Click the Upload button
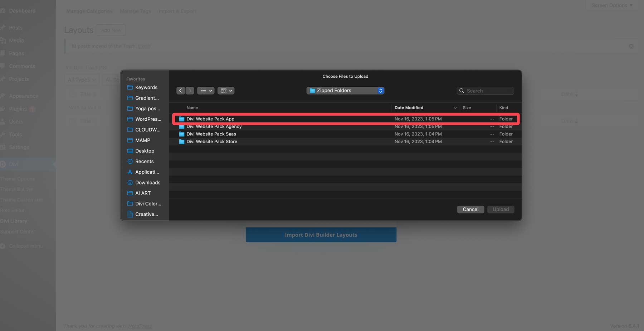 [x=501, y=210]
